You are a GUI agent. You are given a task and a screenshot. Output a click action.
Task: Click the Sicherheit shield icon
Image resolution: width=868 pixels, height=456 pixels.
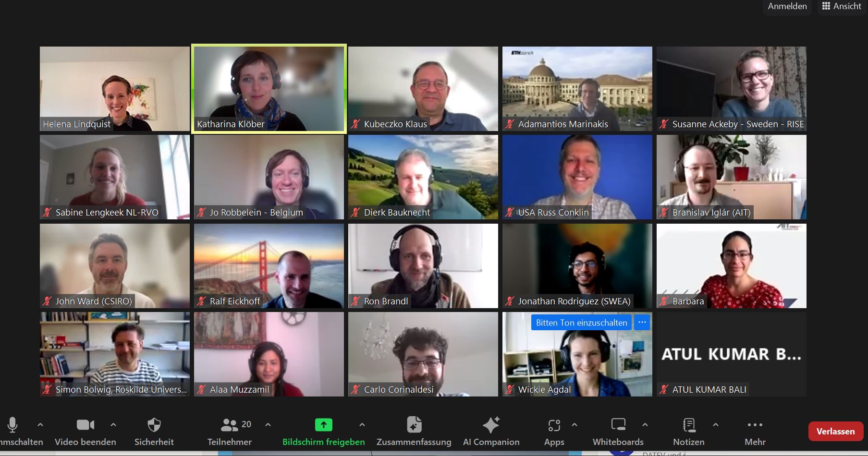click(154, 425)
